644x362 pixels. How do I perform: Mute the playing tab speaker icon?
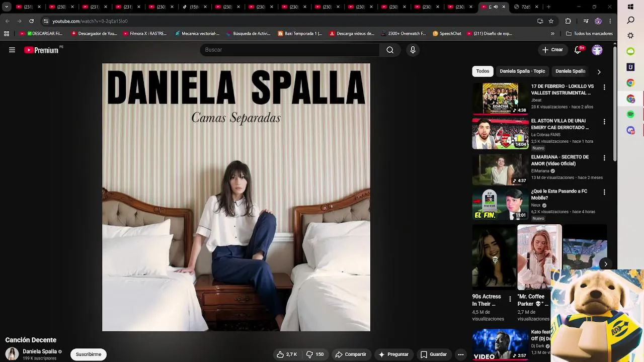pyautogui.click(x=496, y=7)
